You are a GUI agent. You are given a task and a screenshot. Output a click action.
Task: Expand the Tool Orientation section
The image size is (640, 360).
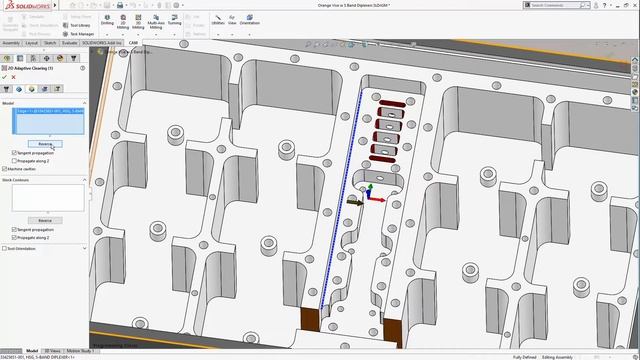(84, 248)
